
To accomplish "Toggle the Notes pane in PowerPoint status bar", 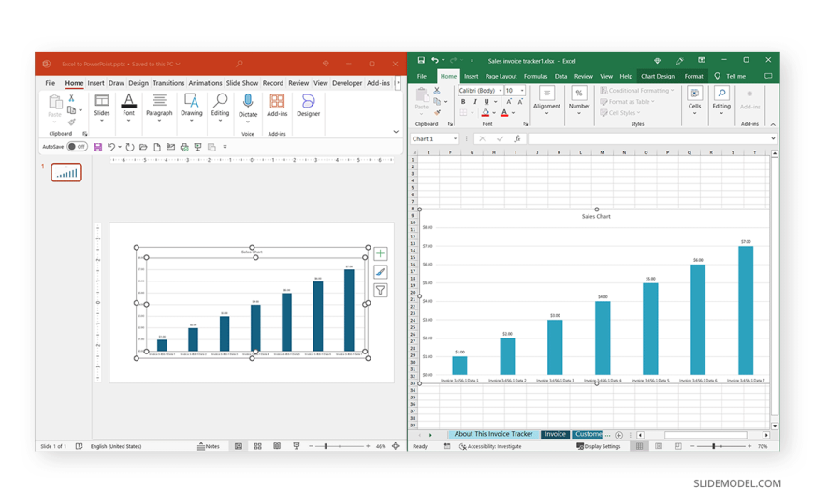I will click(208, 446).
